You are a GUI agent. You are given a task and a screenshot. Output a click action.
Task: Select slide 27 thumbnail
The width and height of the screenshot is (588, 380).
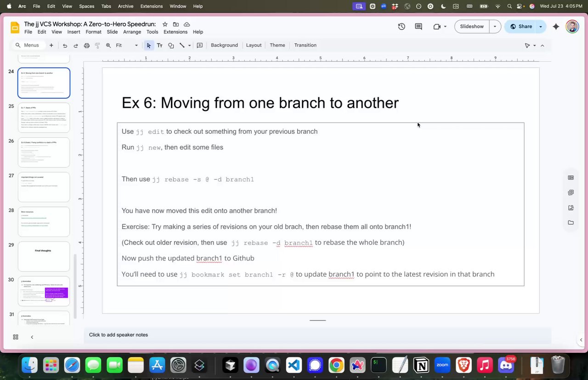pyautogui.click(x=44, y=187)
